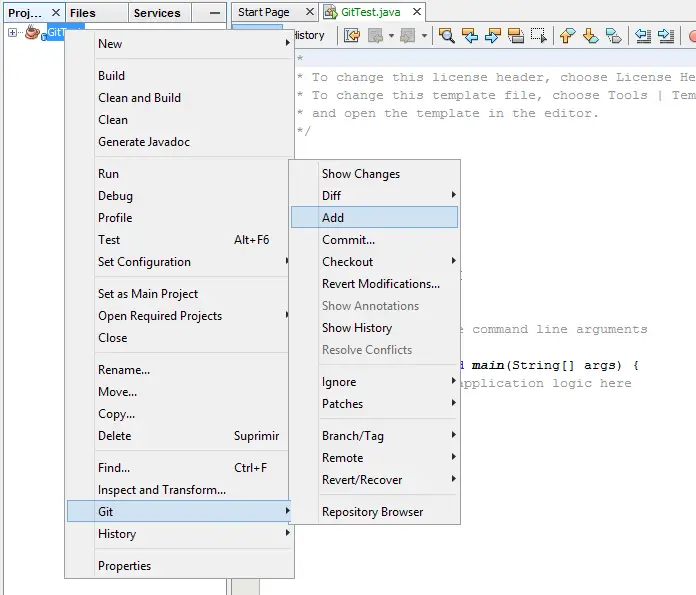Screen dimensions: 696x595
Task: Click Previous Bookmark icon in toolbar
Action: (568, 35)
